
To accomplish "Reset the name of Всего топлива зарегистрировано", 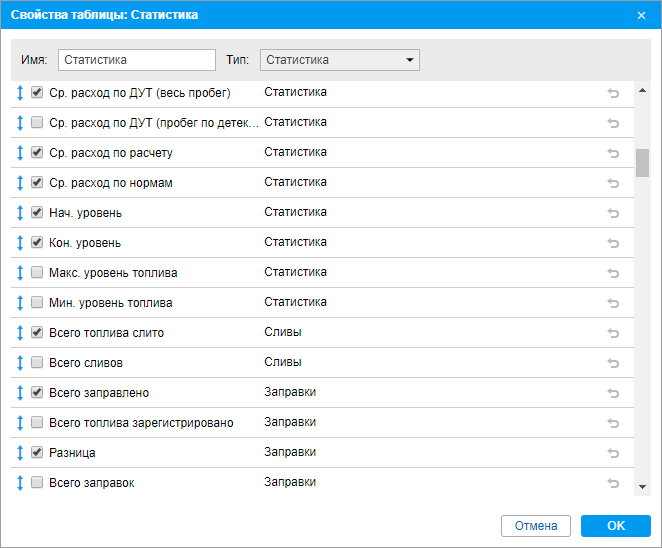I will point(613,423).
